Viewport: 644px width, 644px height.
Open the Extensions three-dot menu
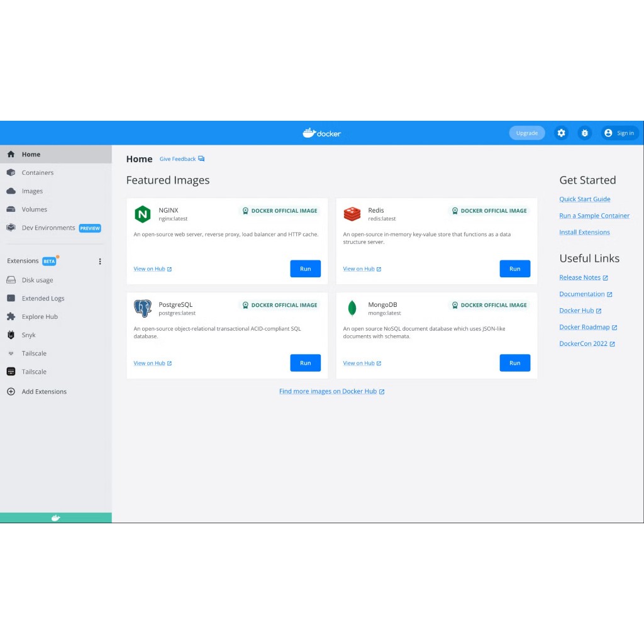click(x=99, y=261)
